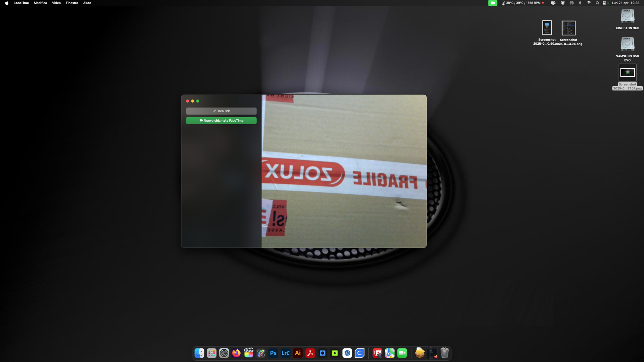The image size is (644, 362).
Task: Open the Apple menu
Action: click(7, 3)
